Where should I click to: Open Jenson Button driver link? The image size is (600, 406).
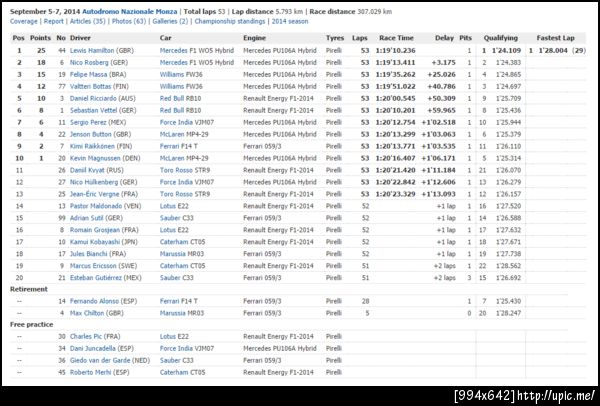(x=90, y=134)
